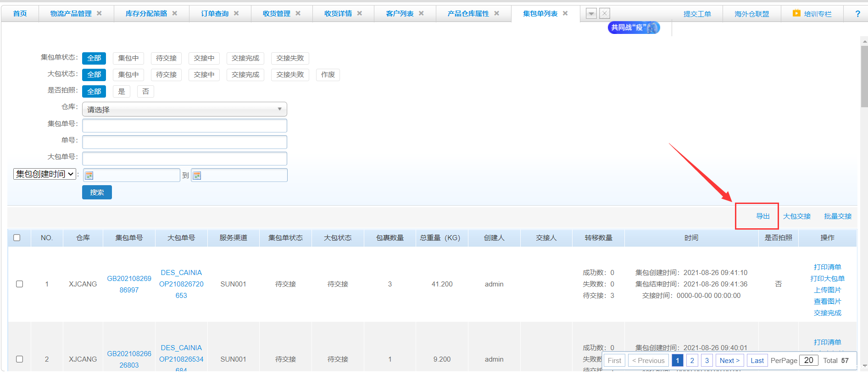This screenshot has width=868, height=374.
Task: Open the 集包创建时间 dropdown selector
Action: tap(45, 174)
